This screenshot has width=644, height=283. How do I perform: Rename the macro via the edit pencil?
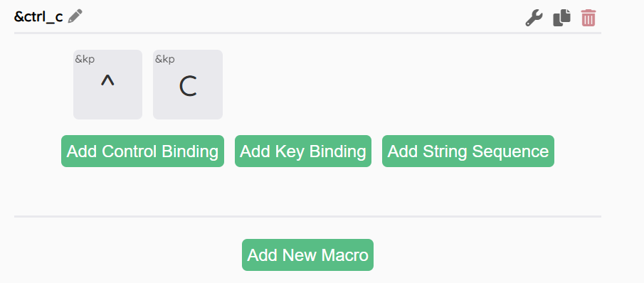(x=75, y=16)
